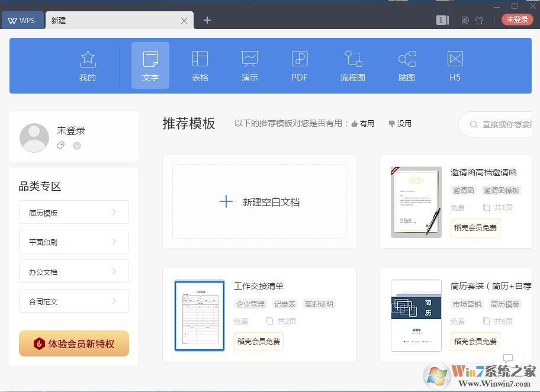
Task: Click the template search input field
Action: point(503,124)
